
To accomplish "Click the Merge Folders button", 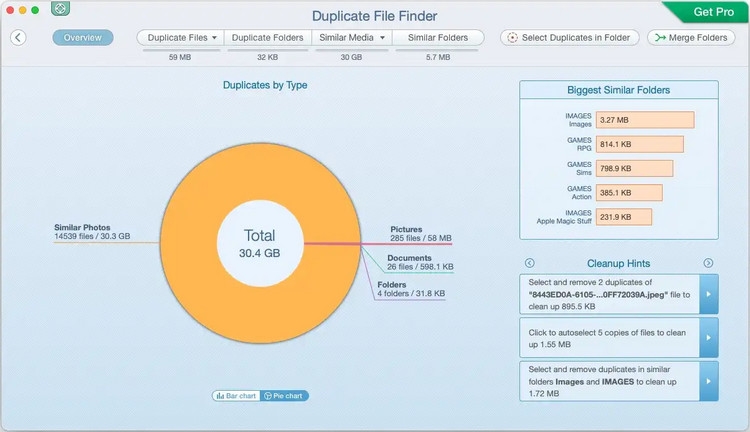I will (x=691, y=37).
